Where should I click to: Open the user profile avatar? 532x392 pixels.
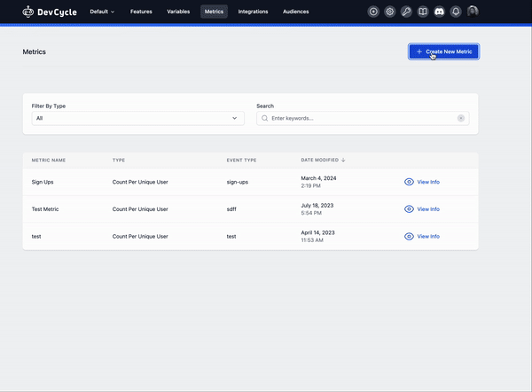click(473, 12)
